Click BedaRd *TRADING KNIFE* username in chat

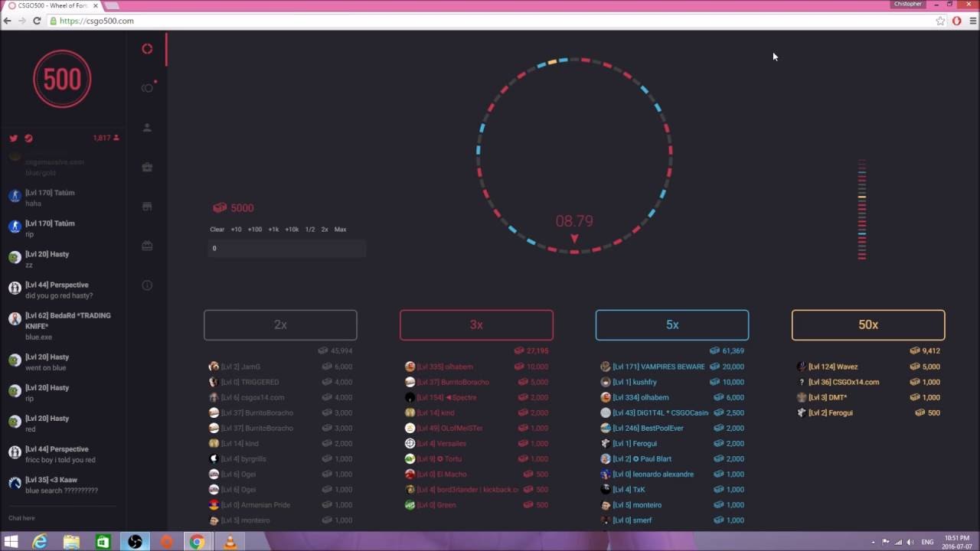point(68,321)
